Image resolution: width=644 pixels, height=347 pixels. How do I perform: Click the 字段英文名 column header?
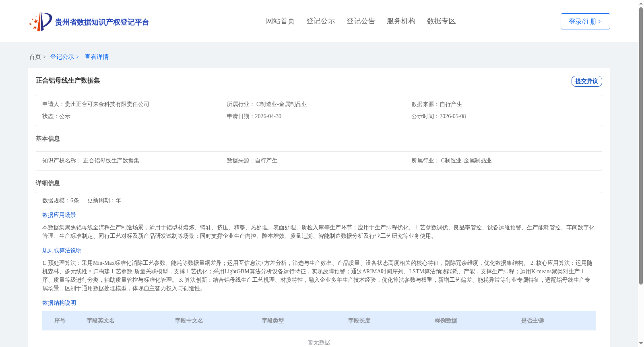tap(101, 321)
